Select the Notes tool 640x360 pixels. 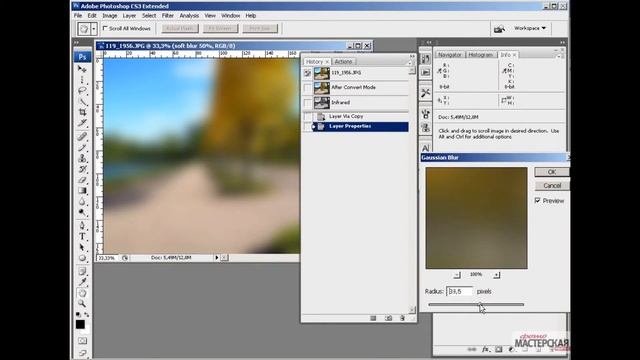[82, 271]
